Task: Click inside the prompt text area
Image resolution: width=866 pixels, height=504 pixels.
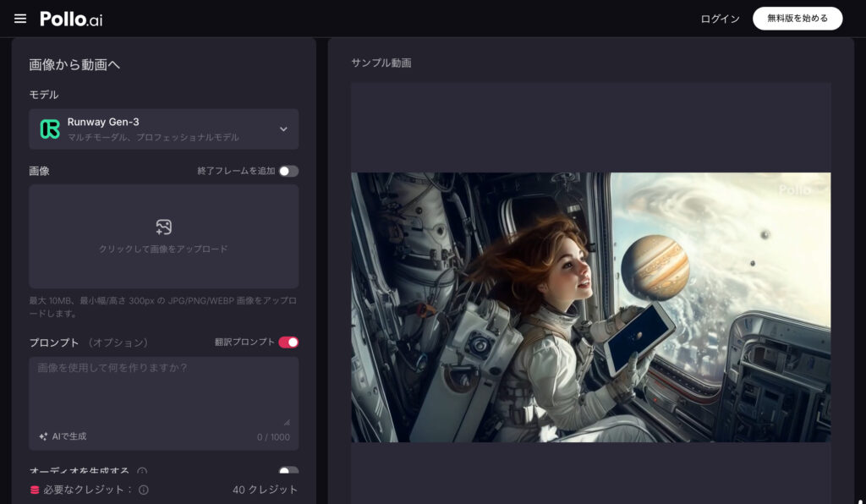Action: 163,393
